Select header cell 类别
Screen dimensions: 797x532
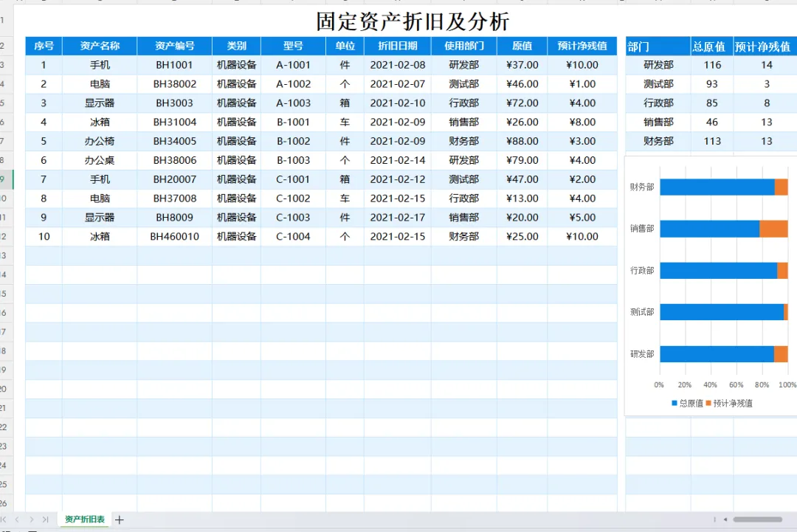[x=236, y=46]
